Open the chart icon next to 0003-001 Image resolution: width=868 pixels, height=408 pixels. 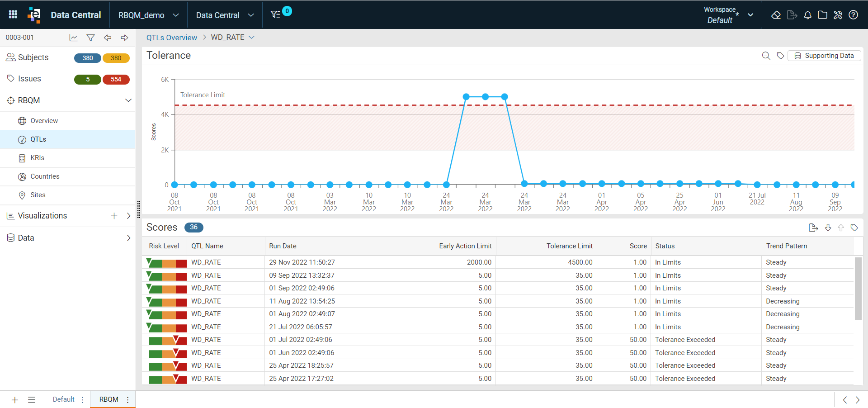coord(73,38)
